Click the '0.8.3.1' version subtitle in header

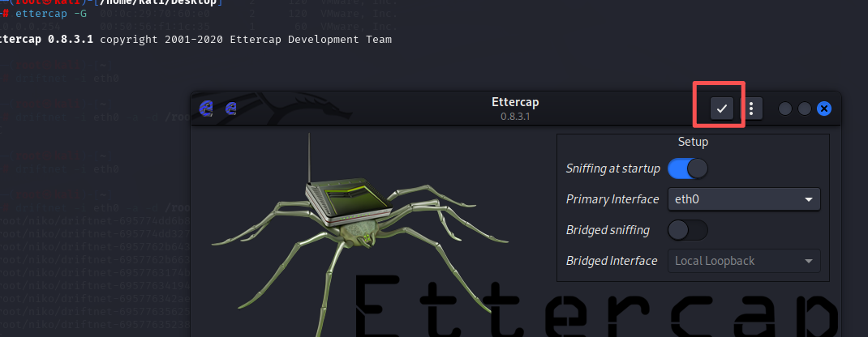click(x=515, y=117)
